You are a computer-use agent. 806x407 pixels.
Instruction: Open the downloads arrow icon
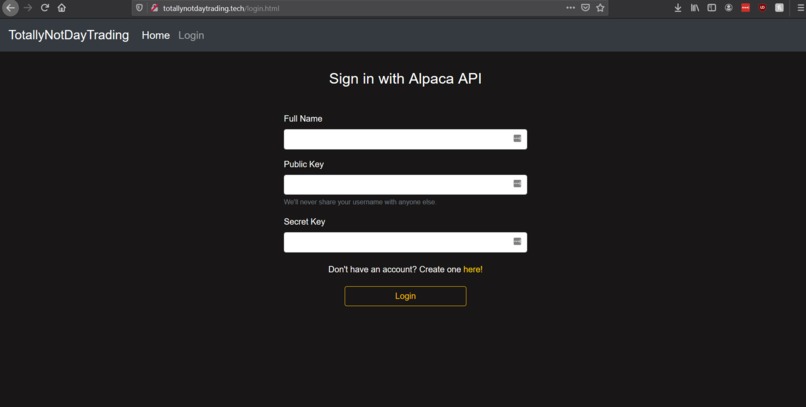(678, 8)
